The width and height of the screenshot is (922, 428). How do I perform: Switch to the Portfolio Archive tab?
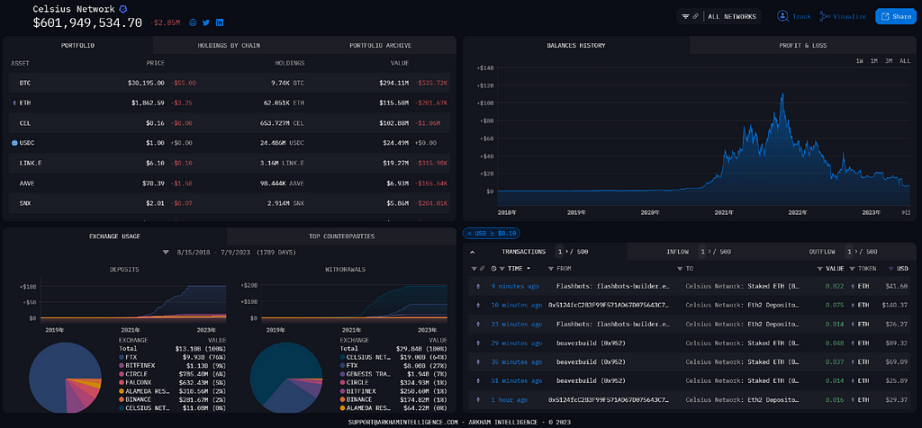pyautogui.click(x=380, y=45)
